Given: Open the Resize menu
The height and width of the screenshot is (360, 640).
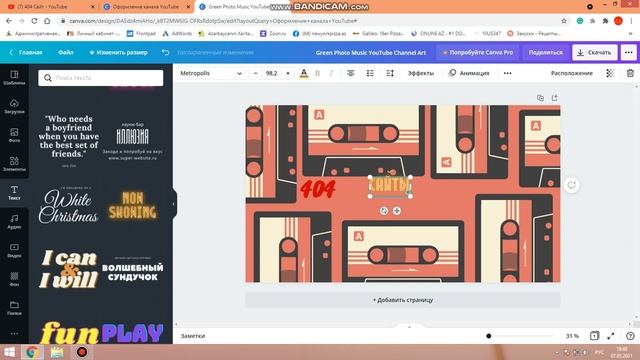Looking at the screenshot, I should click(x=118, y=52).
